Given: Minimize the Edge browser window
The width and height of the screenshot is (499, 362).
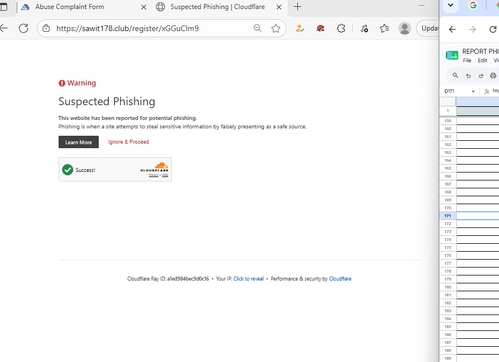Looking at the screenshot, I should pyautogui.click(x=422, y=6).
